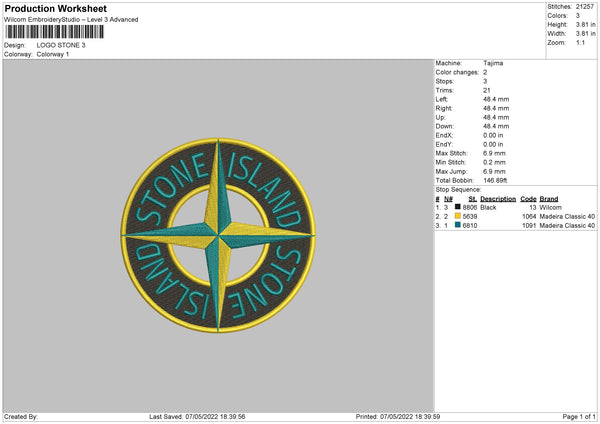Image resolution: width=600 pixels, height=424 pixels.
Task: Click the 'Created By:' footer label
Action: (x=21, y=417)
